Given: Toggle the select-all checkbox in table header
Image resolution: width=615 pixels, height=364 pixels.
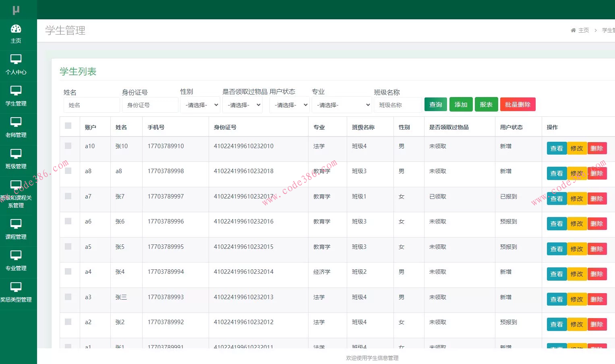Looking at the screenshot, I should pyautogui.click(x=68, y=126).
